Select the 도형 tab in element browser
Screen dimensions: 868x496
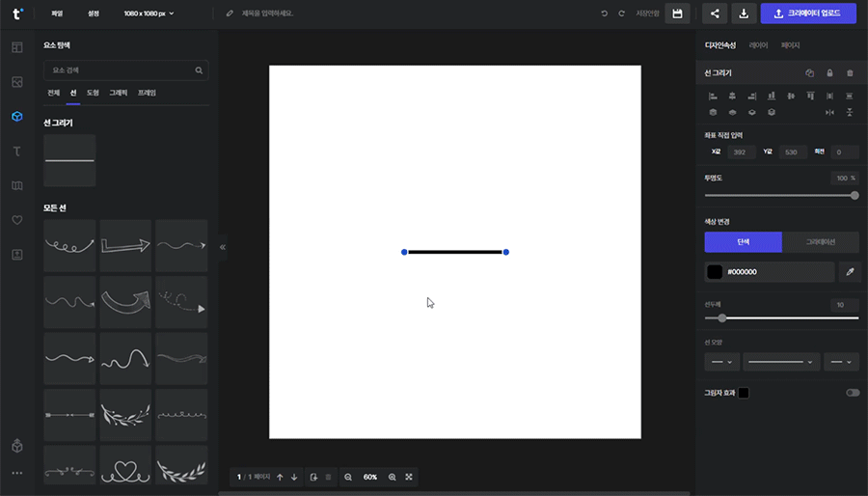pos(93,93)
